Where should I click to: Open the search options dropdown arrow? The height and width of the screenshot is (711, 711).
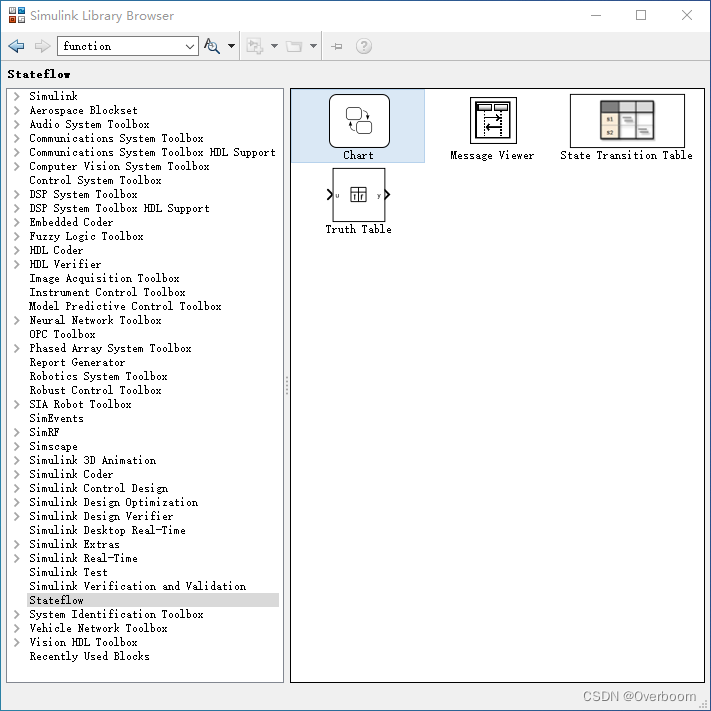[231, 46]
